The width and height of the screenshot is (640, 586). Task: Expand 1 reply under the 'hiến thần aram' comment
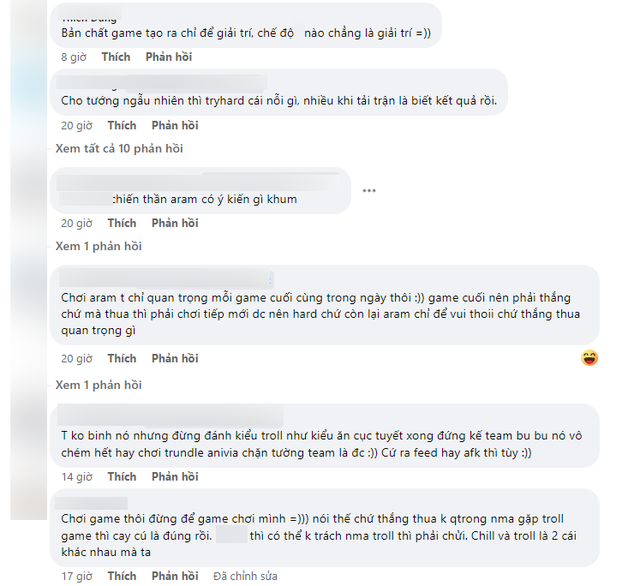(98, 246)
